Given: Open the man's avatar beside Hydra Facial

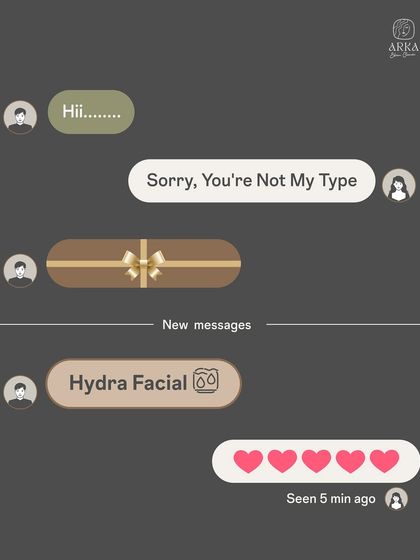Looking at the screenshot, I should pos(20,392).
